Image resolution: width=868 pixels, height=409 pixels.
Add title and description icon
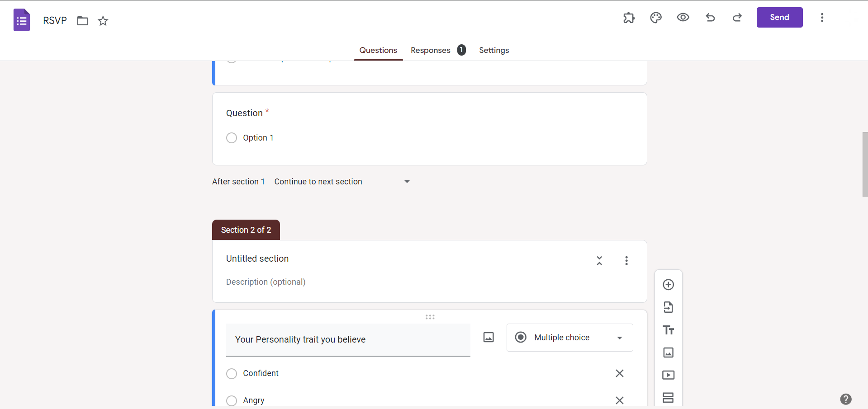(x=669, y=330)
